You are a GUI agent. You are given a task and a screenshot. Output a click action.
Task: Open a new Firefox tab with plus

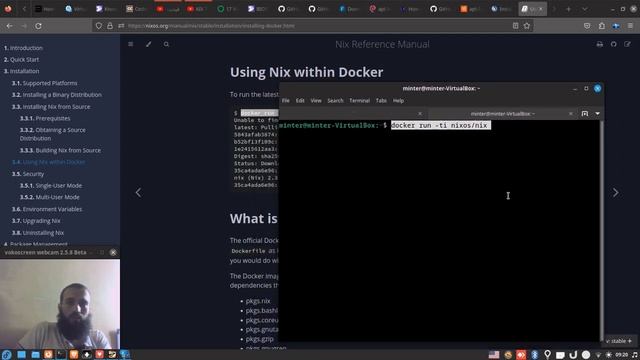568,9
